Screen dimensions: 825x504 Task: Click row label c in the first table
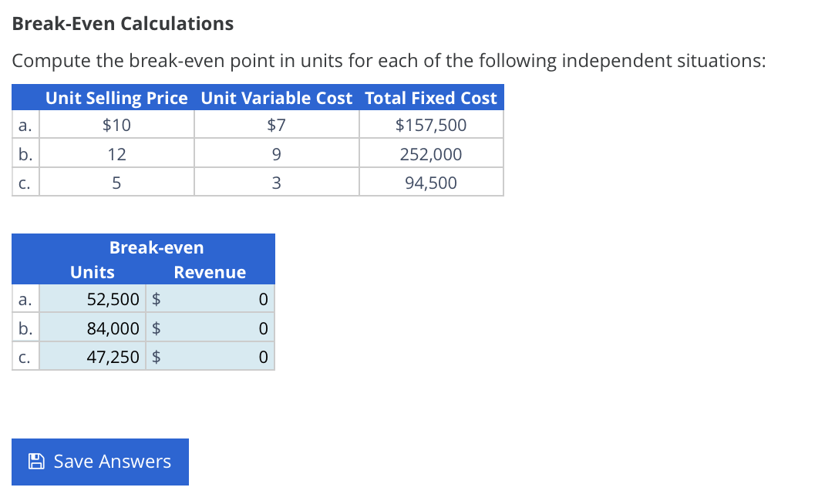pos(25,182)
